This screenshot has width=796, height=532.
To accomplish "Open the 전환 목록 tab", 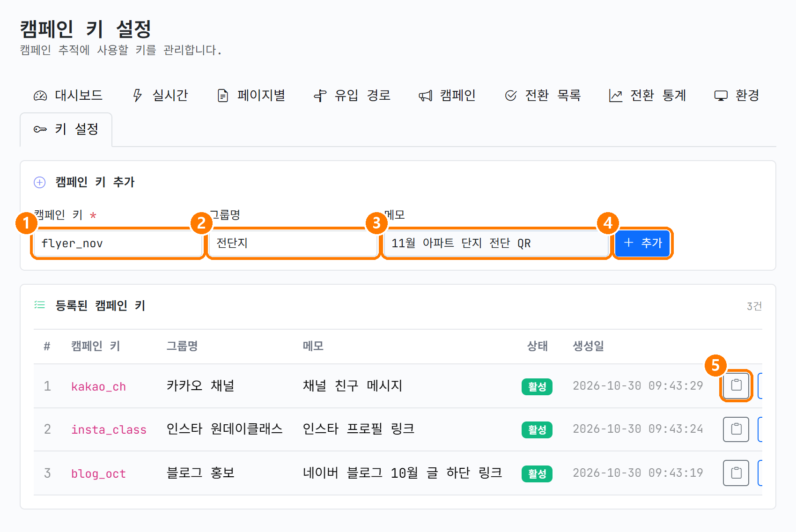I will click(543, 96).
